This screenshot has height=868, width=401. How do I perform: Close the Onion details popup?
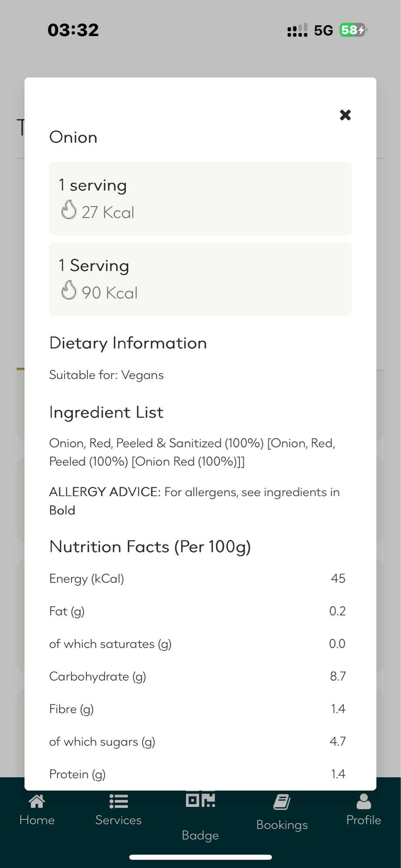[x=345, y=115]
